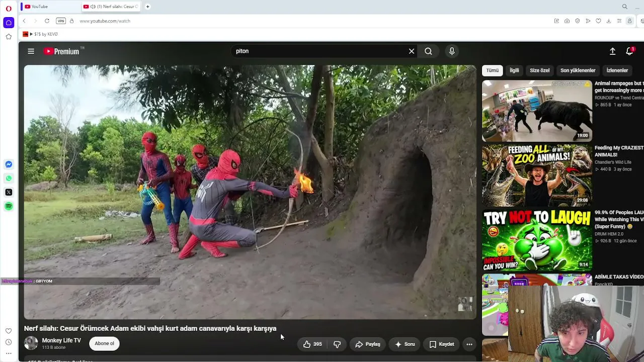Select the Size özel filter chip
Screen dimensions: 644x362
(539, 70)
